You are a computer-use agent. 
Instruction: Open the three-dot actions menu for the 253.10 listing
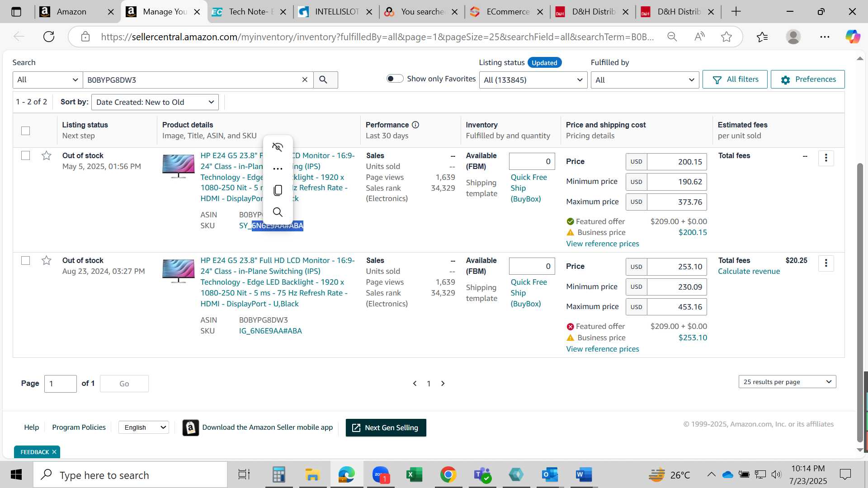pos(826,263)
